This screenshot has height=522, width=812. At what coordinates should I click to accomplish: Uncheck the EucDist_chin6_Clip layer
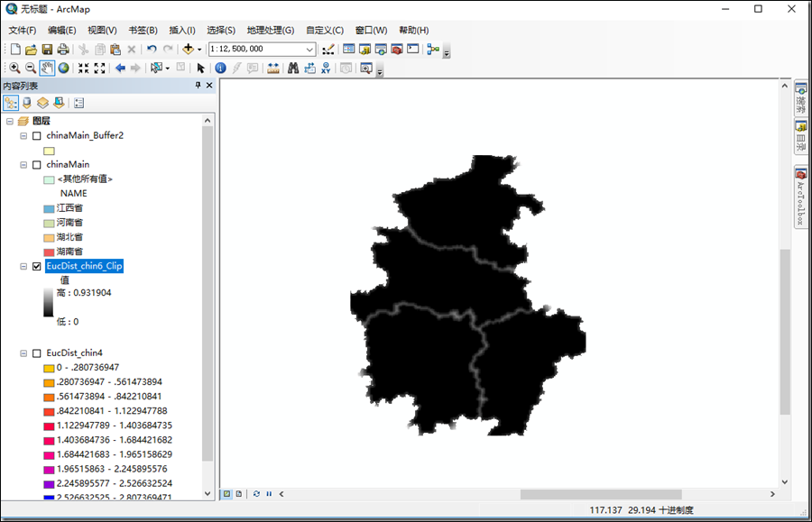coord(37,266)
